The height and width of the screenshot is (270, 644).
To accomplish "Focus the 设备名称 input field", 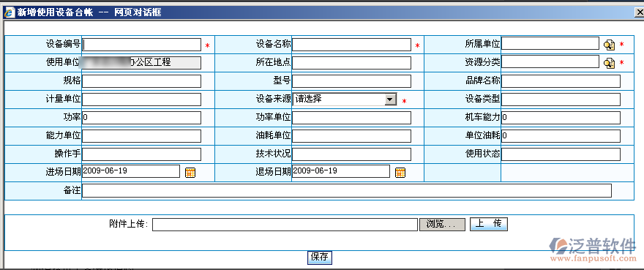I will 351,45.
